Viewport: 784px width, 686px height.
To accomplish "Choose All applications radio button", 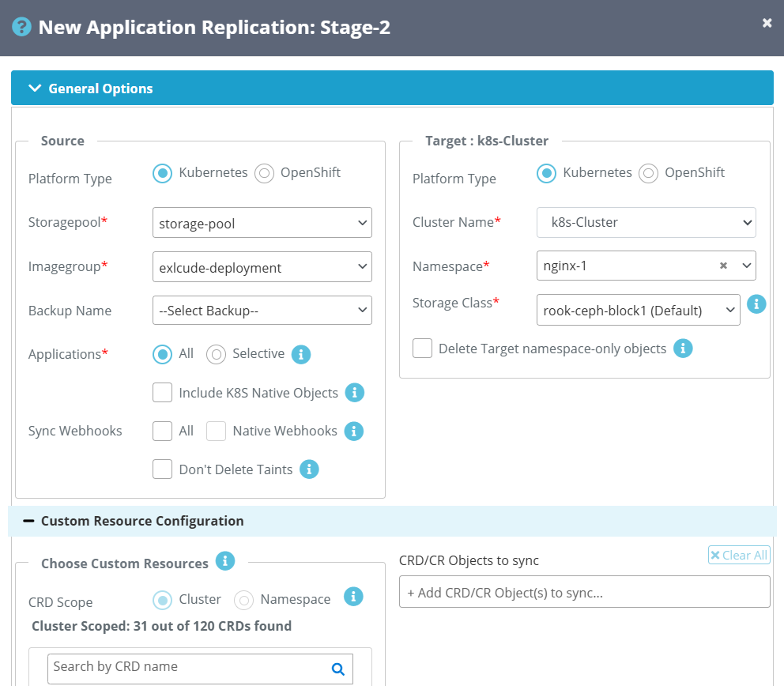I will (163, 355).
